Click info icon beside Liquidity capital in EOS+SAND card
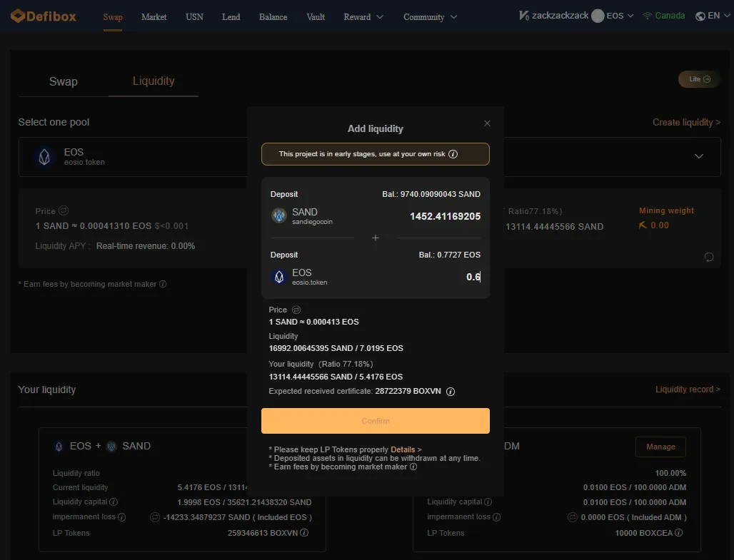The image size is (734, 560). (x=114, y=502)
